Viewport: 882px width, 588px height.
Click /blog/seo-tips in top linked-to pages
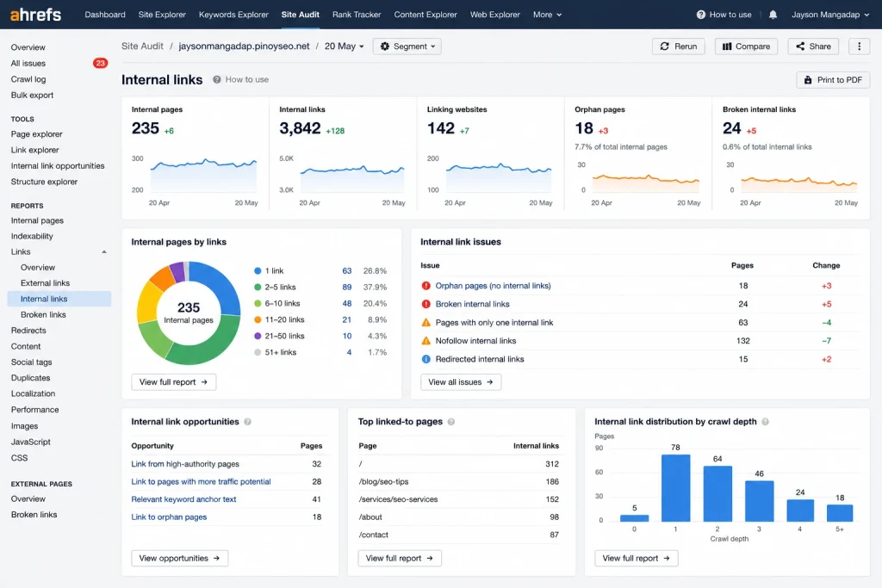[383, 482]
